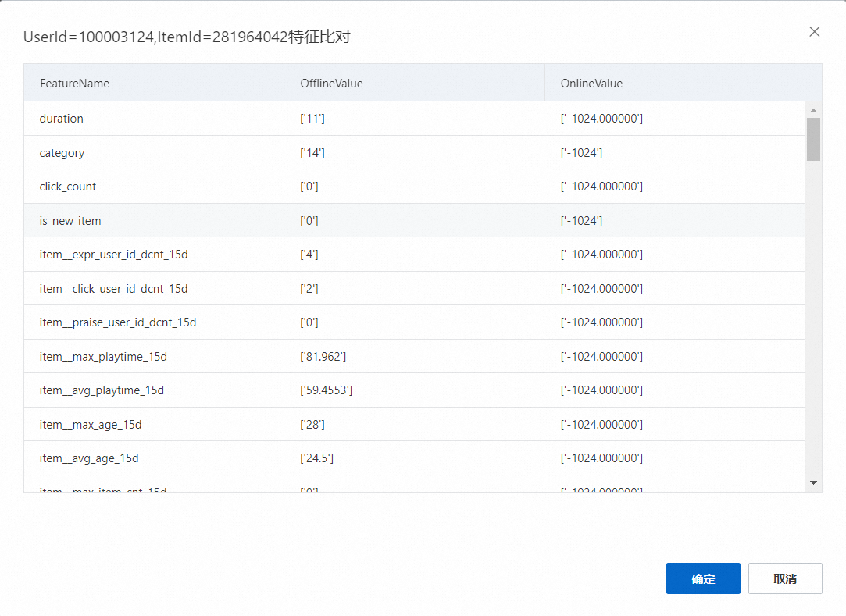Click offline value ['0'] of is_new_item

pyautogui.click(x=309, y=221)
